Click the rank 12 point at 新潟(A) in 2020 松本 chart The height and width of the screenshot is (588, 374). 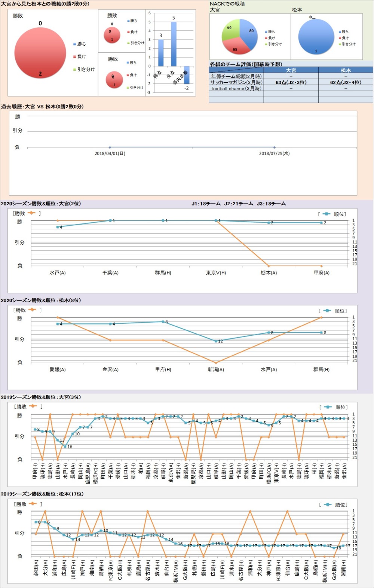[x=216, y=341]
